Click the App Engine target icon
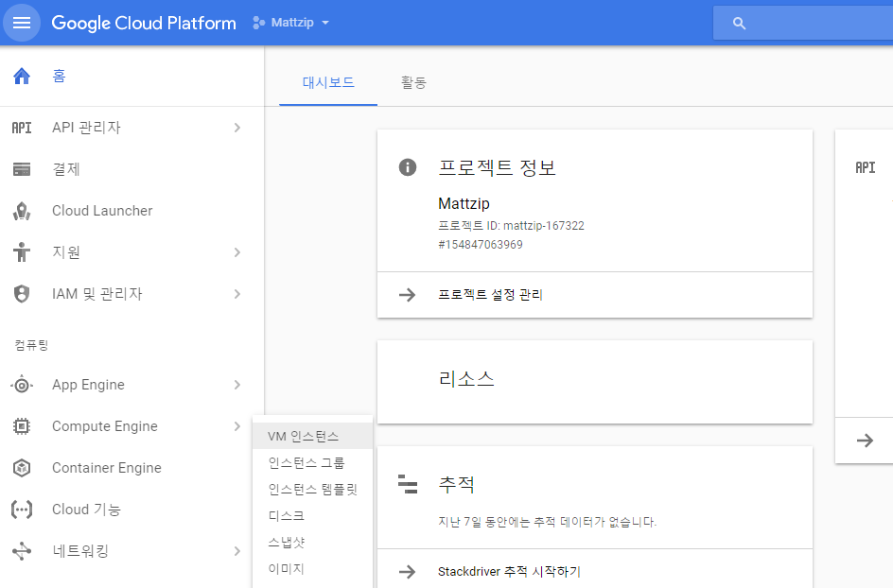This screenshot has height=588, width=893. pos(22,386)
